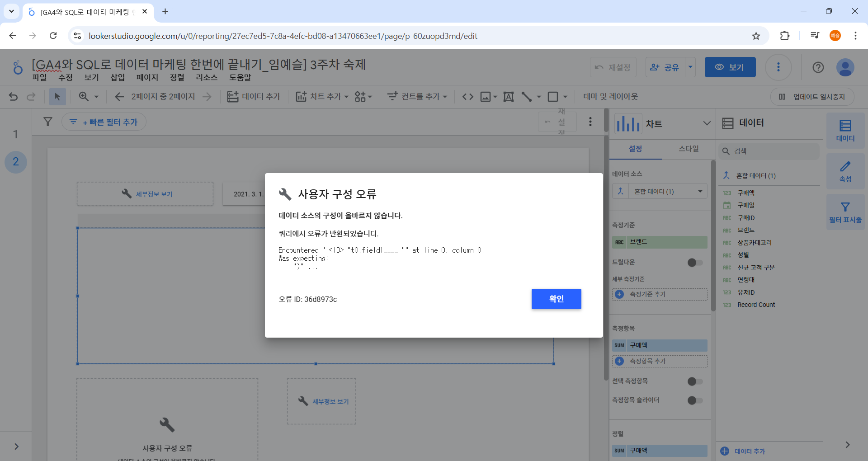Screen dimensions: 868x461
Task: Select the text box tool
Action: [509, 96]
